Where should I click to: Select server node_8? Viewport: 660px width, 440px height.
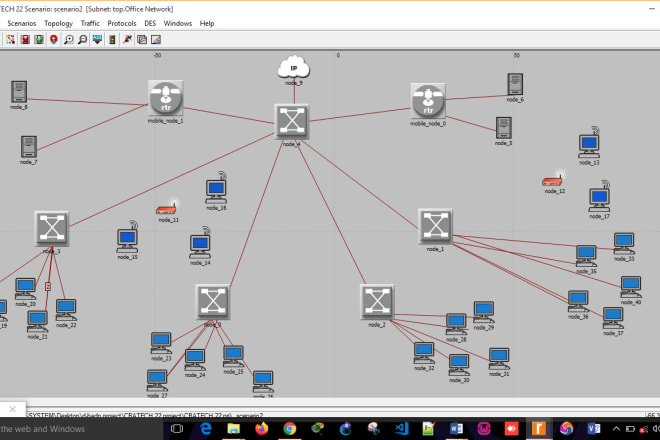[x=19, y=91]
